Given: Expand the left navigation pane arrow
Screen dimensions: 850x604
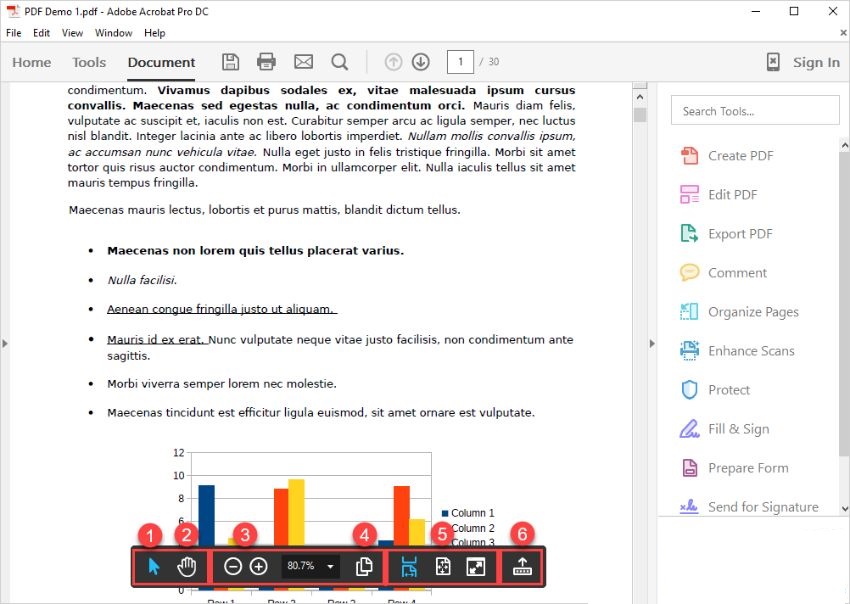Looking at the screenshot, I should [5, 342].
